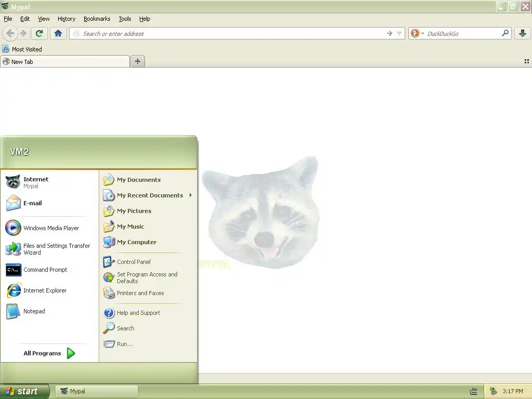532x399 pixels.
Task: Click the 3:17 PM clock
Action: (x=513, y=391)
